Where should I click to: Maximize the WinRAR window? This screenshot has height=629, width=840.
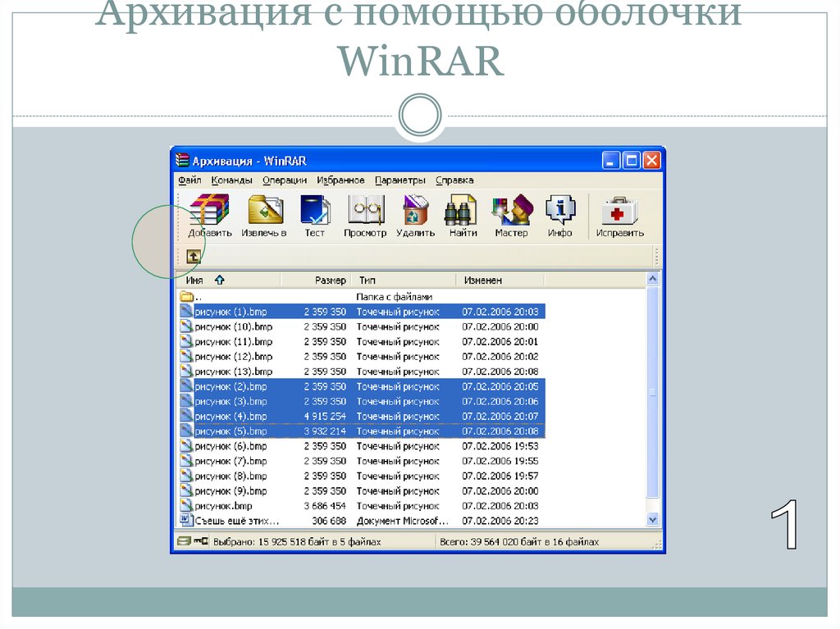(632, 160)
